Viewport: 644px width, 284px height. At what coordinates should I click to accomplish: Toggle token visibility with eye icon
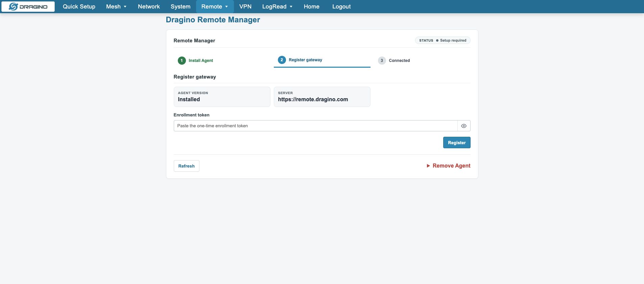point(464,126)
